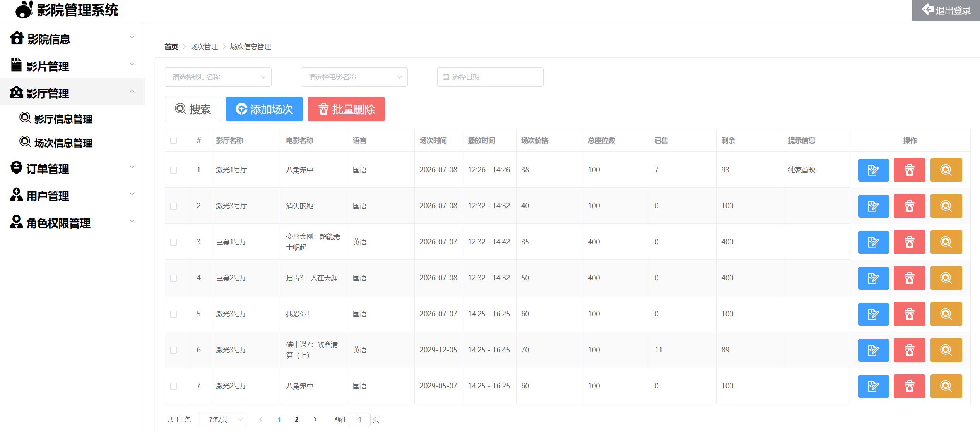This screenshot has width=980, height=433.
Task: Open the 7条/页 page size dropdown
Action: point(222,419)
